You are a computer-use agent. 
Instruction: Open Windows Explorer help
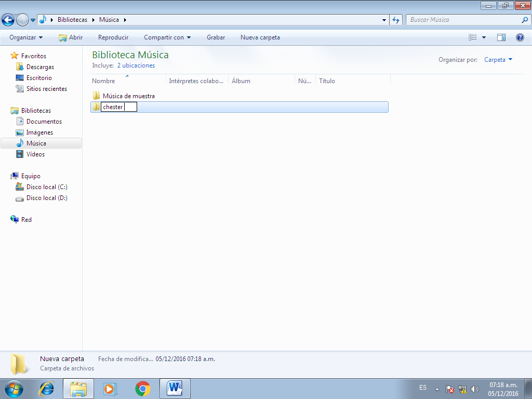(521, 37)
